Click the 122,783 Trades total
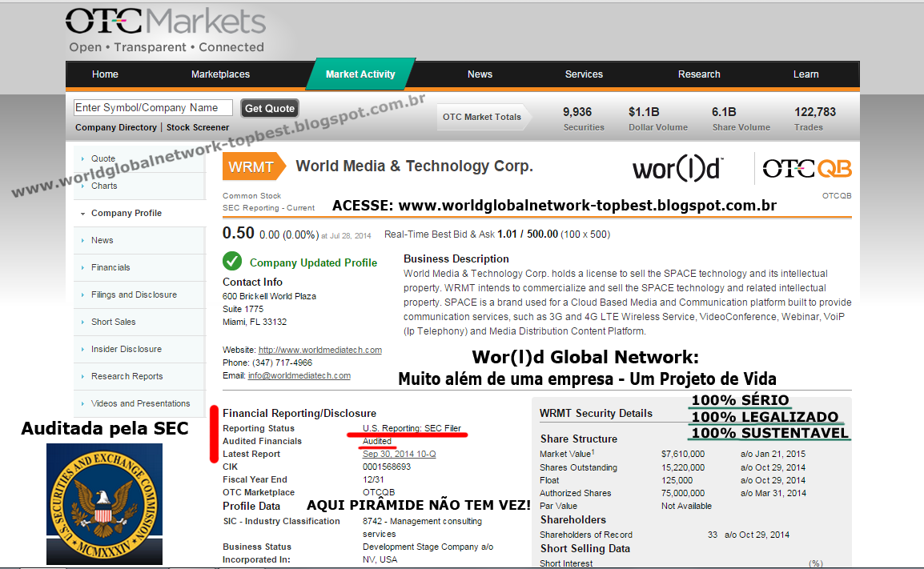Image resolution: width=924 pixels, height=569 pixels. point(815,118)
